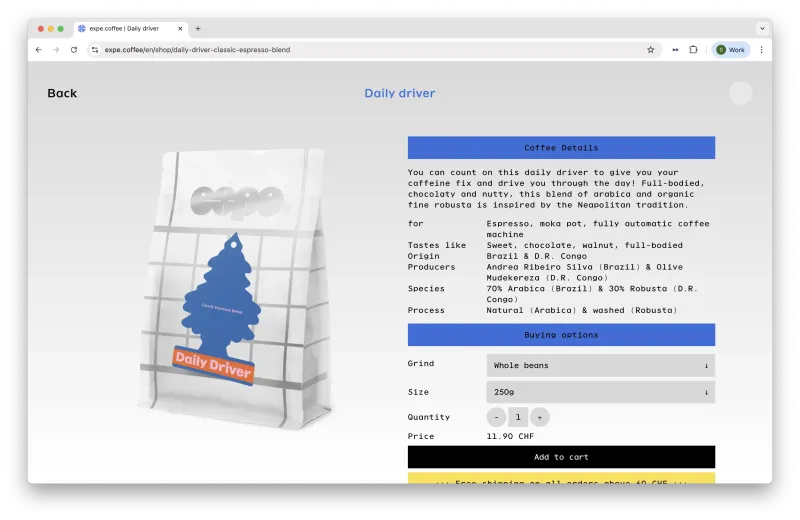800x520 pixels.
Task: Open a new browser tab
Action: click(x=198, y=29)
